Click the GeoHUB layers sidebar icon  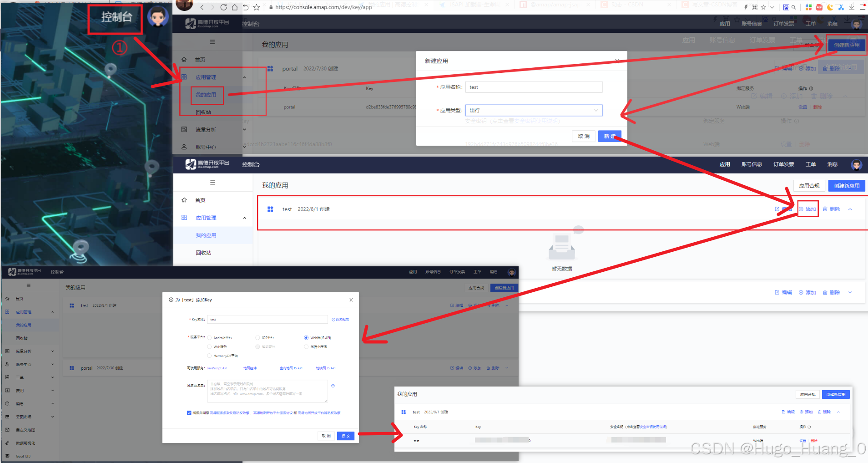point(7,456)
